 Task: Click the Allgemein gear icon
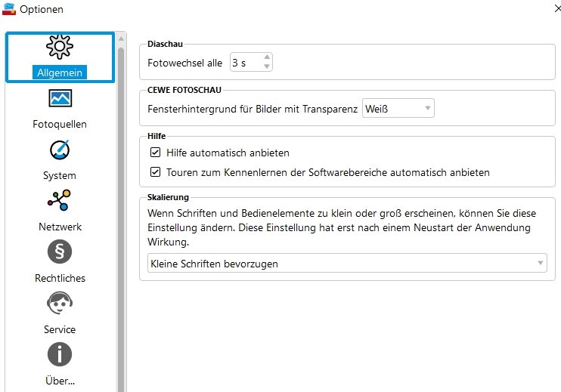pyautogui.click(x=60, y=48)
